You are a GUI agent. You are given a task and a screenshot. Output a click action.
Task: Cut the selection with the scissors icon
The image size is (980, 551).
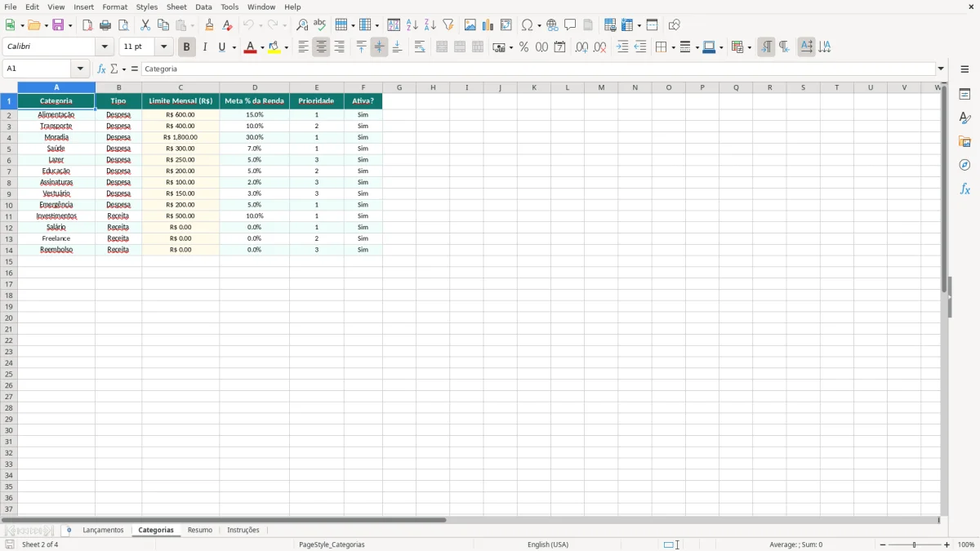tap(145, 25)
